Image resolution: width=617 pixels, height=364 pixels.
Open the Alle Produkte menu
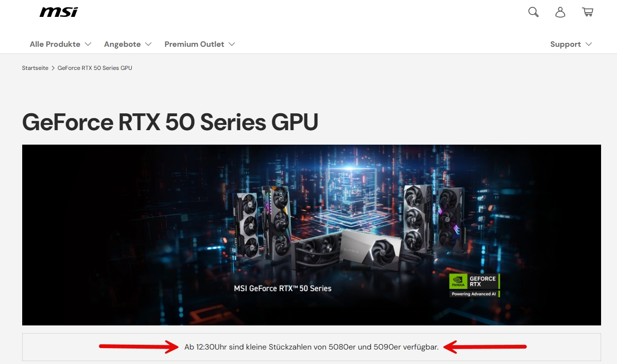click(x=61, y=44)
